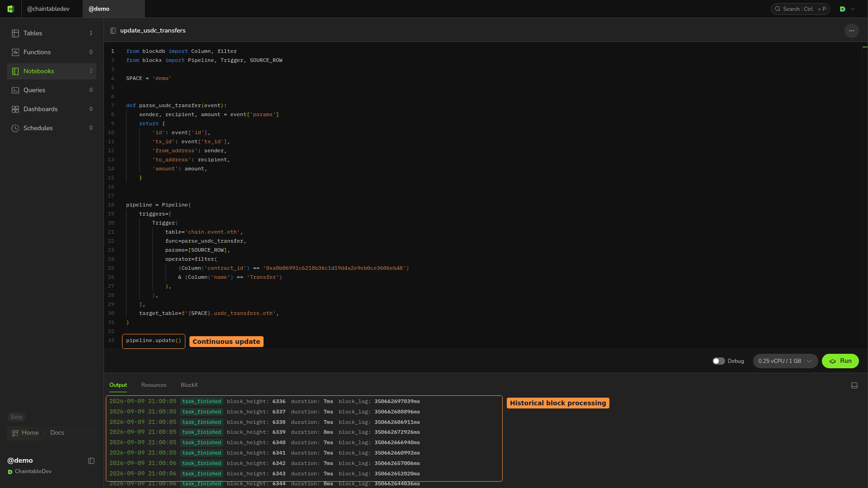Click the block_lag value 350662652020ms

(x=397, y=474)
